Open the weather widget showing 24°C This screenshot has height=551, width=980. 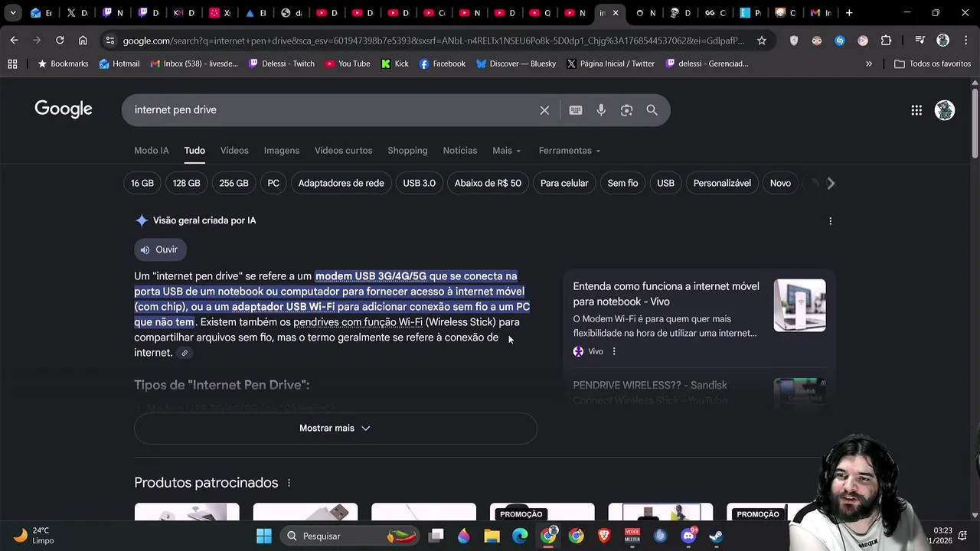[x=34, y=536]
